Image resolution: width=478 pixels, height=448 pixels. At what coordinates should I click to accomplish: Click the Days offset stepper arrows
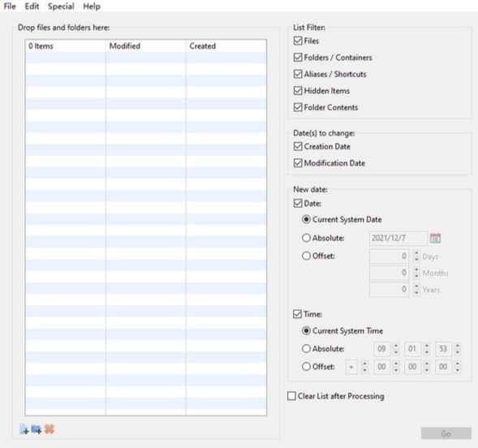(416, 256)
